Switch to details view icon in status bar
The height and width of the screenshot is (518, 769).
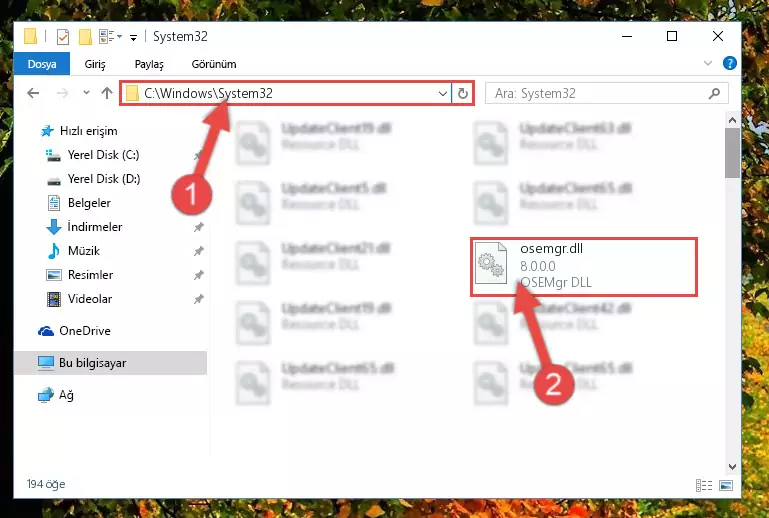[x=704, y=486]
